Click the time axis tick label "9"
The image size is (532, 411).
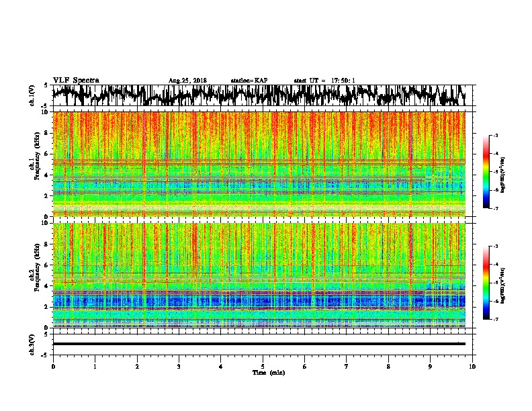[430, 367]
